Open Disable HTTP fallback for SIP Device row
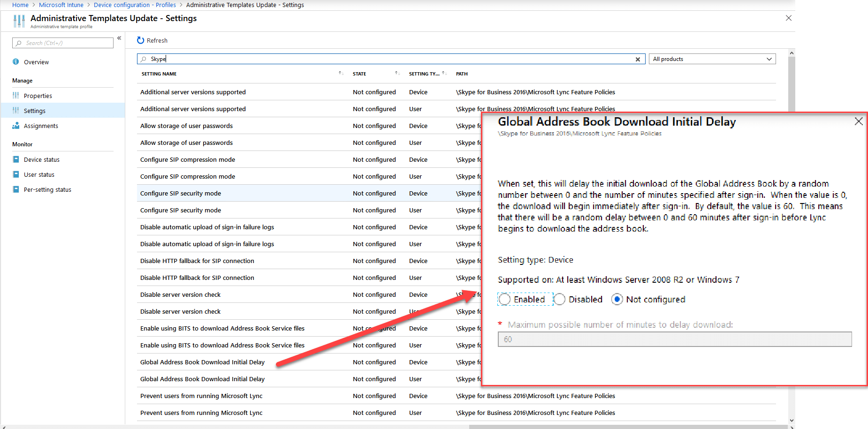This screenshot has height=429, width=868. point(309,261)
